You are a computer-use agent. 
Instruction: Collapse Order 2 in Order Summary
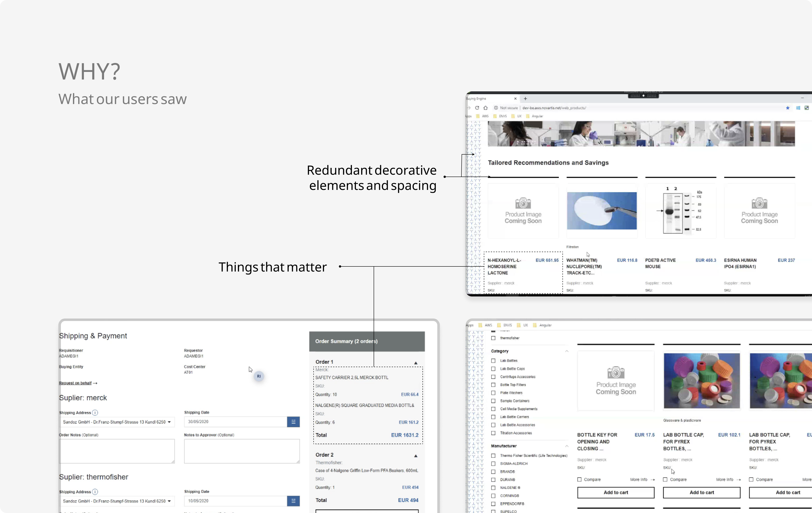(x=416, y=456)
